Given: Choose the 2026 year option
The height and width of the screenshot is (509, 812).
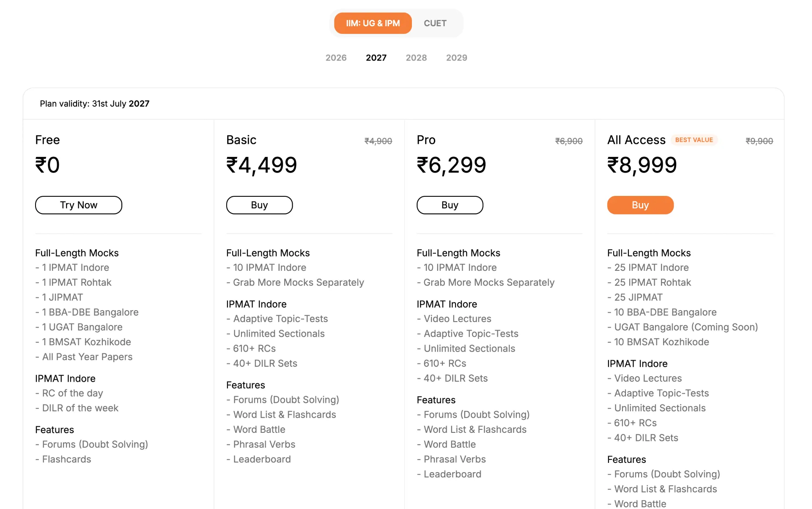Looking at the screenshot, I should (x=336, y=58).
